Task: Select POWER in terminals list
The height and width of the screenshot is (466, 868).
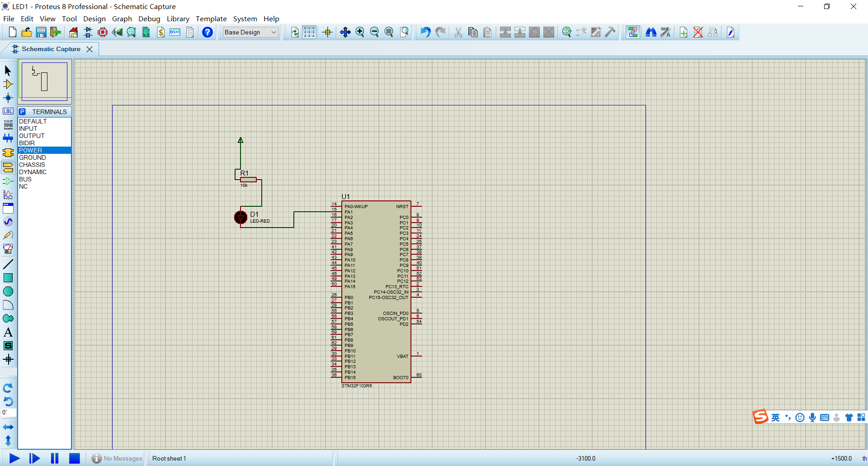Action: click(44, 150)
